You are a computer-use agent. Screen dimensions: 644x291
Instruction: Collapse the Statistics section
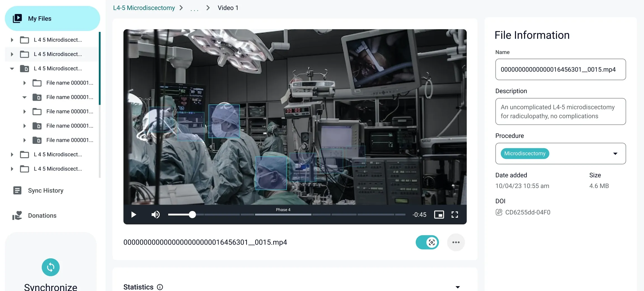click(x=457, y=287)
